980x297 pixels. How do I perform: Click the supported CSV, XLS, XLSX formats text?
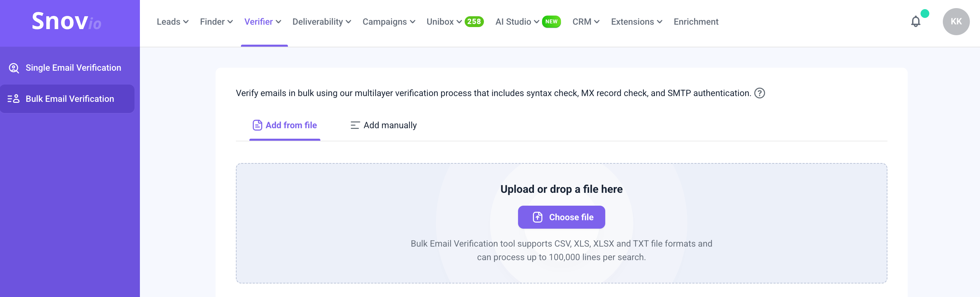click(x=561, y=244)
